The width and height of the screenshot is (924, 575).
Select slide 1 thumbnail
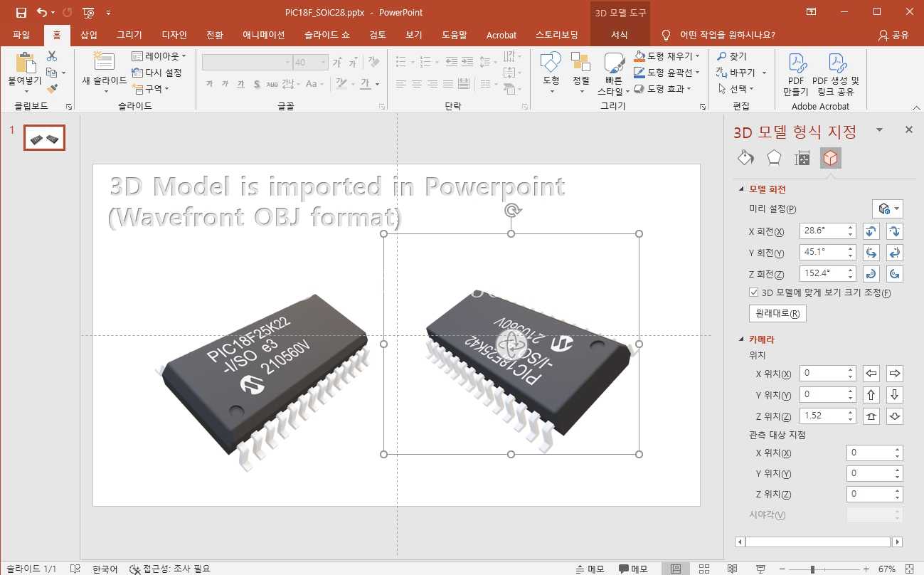44,138
